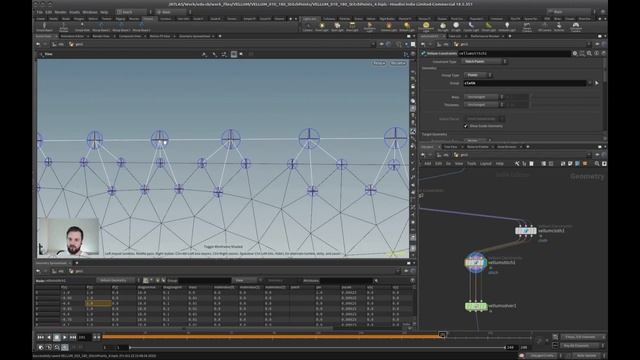Add an Area Light from shelf
This screenshot has width=640, height=360.
(x=352, y=27)
